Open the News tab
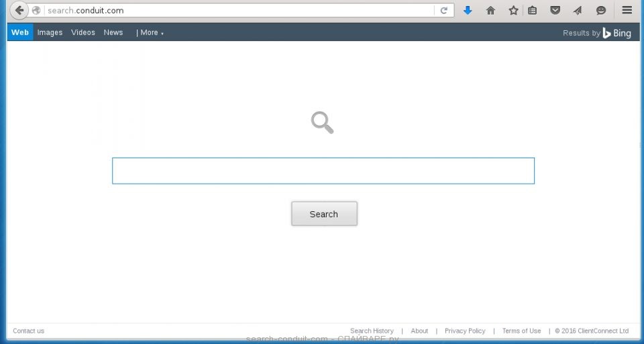 coord(113,32)
